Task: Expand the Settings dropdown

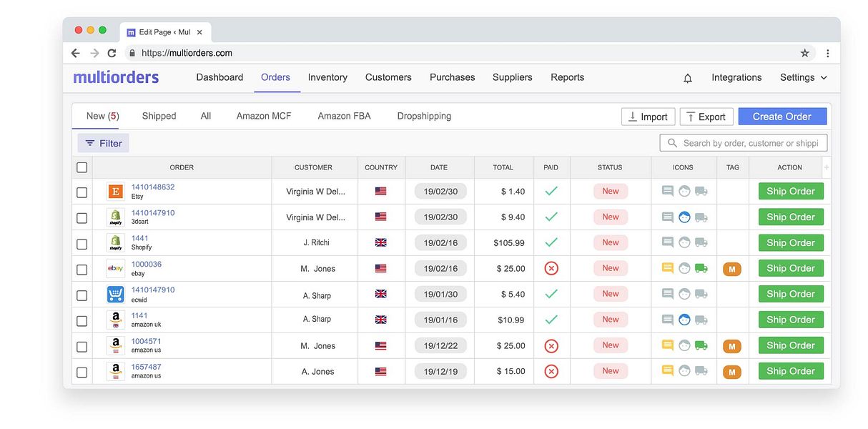Action: pos(804,77)
